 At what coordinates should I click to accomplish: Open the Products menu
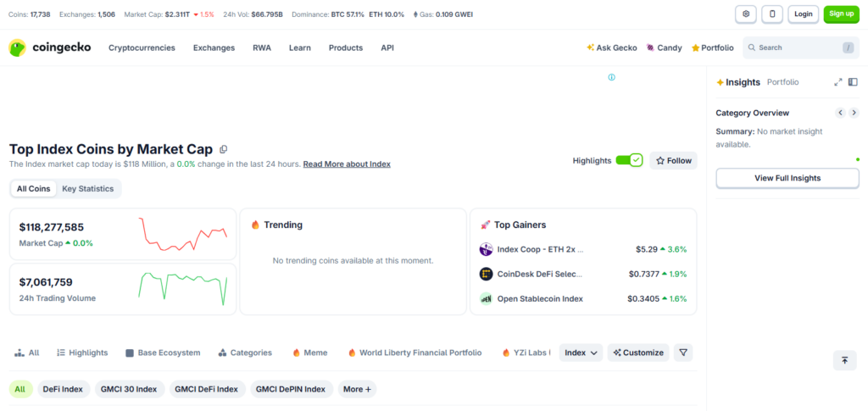coord(346,47)
